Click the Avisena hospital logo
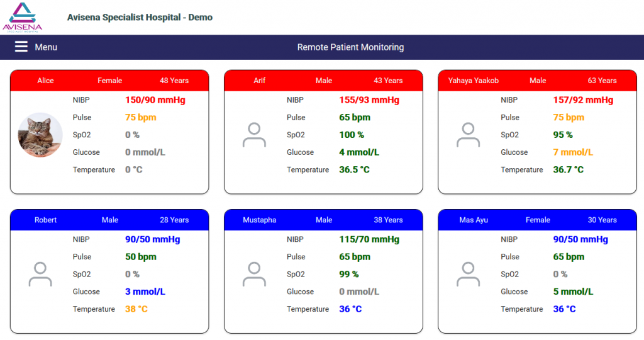Image resolution: width=644 pixels, height=340 pixels. 23,17
